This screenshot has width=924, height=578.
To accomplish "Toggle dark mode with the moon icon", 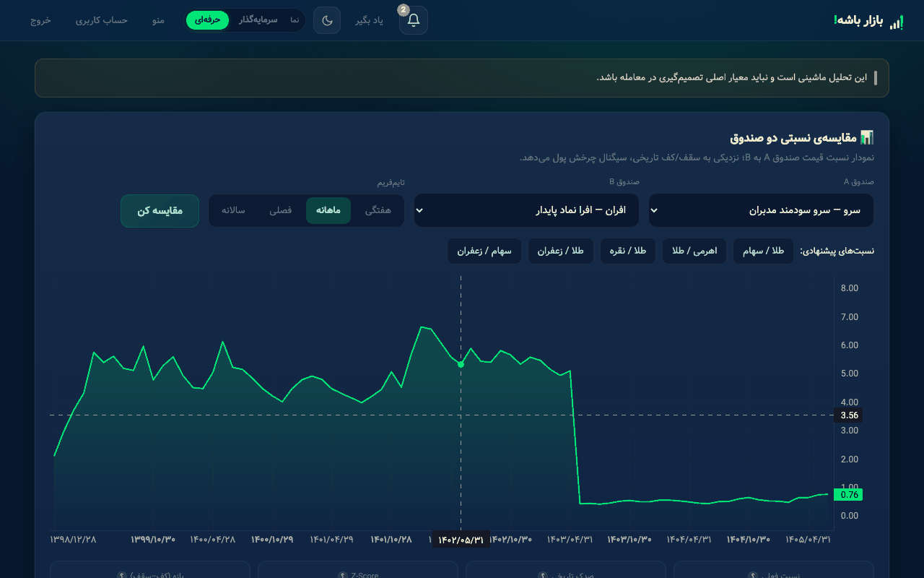I will coord(327,20).
